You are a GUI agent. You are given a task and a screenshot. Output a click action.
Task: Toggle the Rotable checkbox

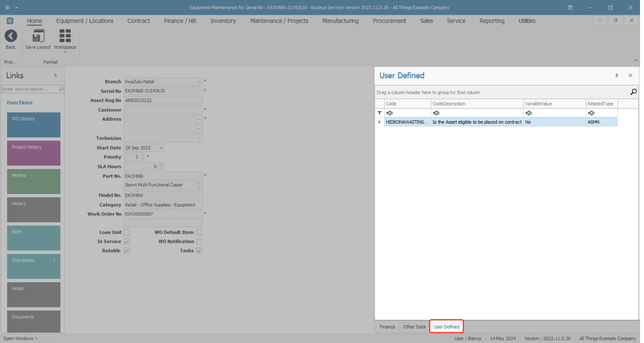point(127,251)
